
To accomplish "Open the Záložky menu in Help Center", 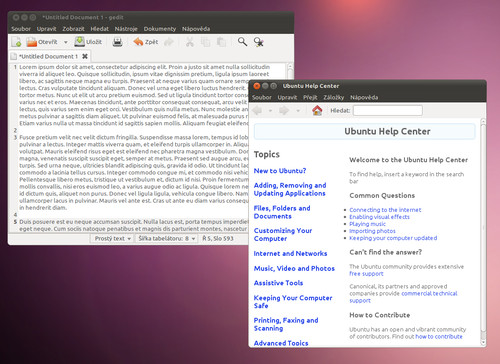I will click(x=334, y=98).
